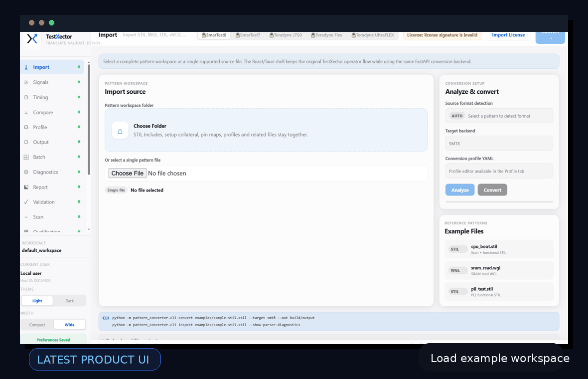The width and height of the screenshot is (588, 379).
Task: Click the license signature invalid warning
Action: [x=442, y=35]
